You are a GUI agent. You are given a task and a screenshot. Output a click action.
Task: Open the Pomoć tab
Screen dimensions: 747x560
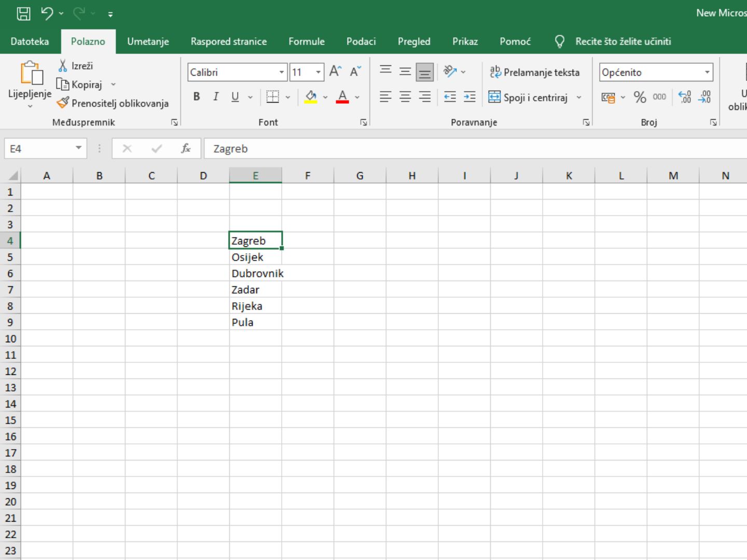(515, 41)
